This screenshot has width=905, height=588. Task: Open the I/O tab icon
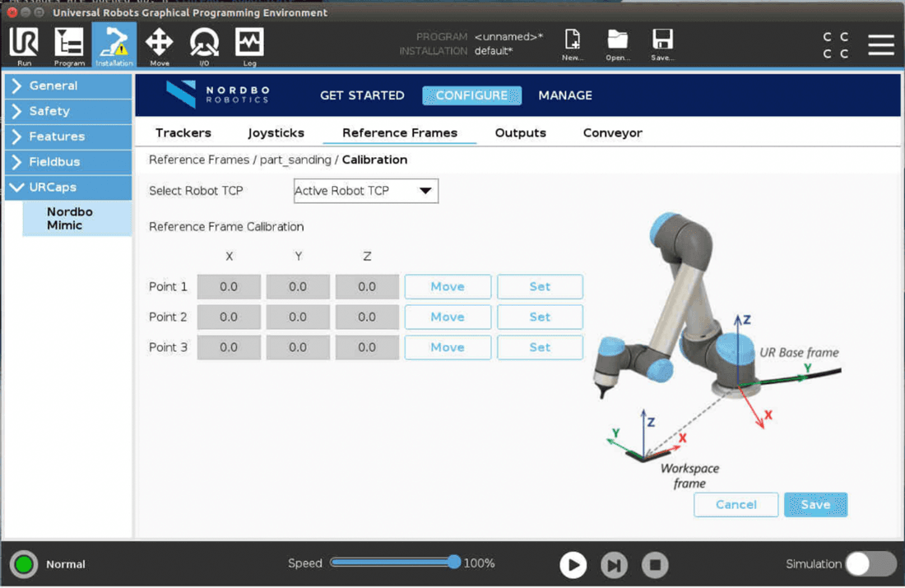pos(204,44)
